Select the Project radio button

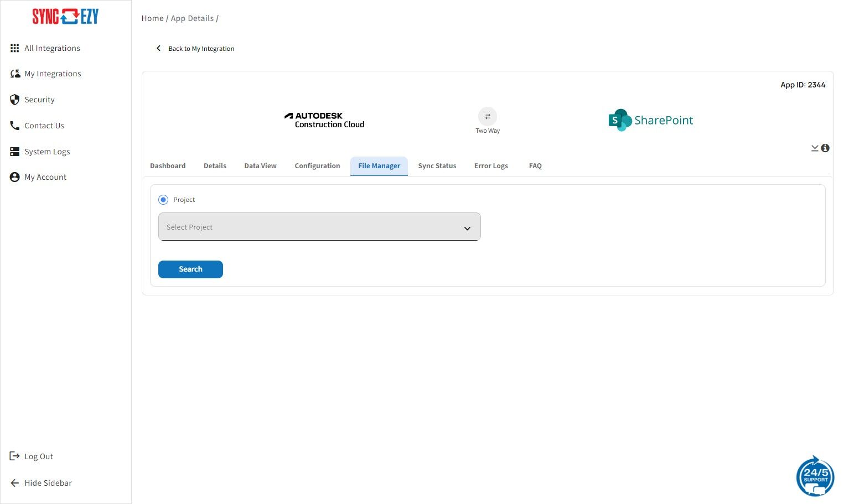pos(163,200)
